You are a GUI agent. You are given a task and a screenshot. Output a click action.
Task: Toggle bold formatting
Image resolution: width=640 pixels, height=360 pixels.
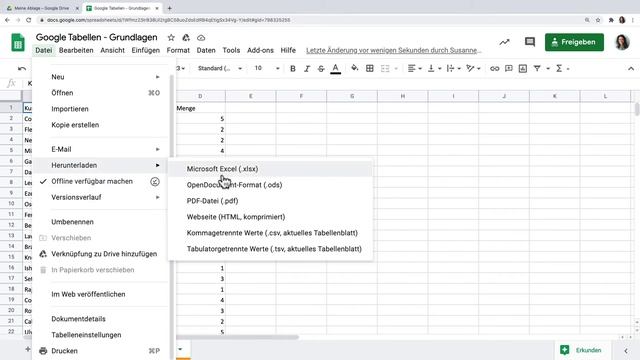[293, 69]
